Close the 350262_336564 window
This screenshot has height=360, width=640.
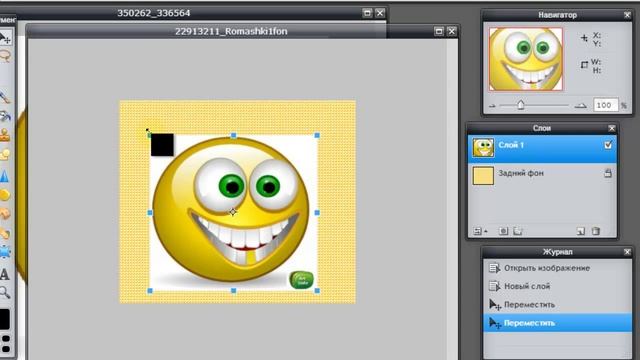(x=380, y=13)
